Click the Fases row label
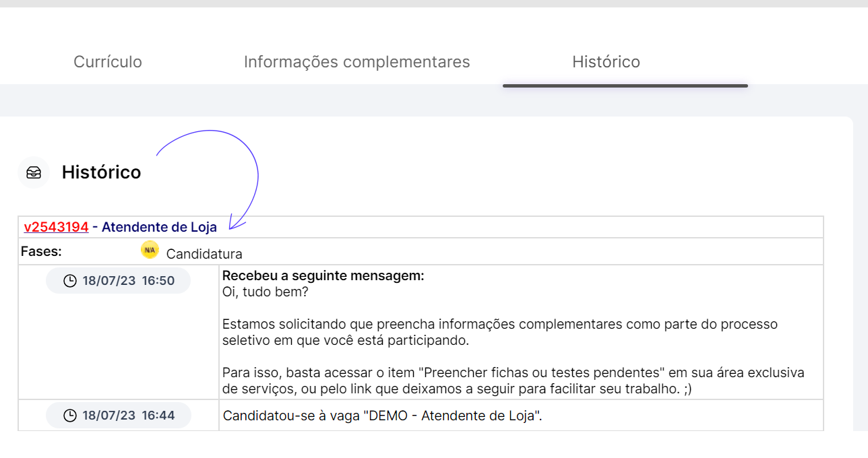Image resolution: width=868 pixels, height=458 pixels. (42, 251)
